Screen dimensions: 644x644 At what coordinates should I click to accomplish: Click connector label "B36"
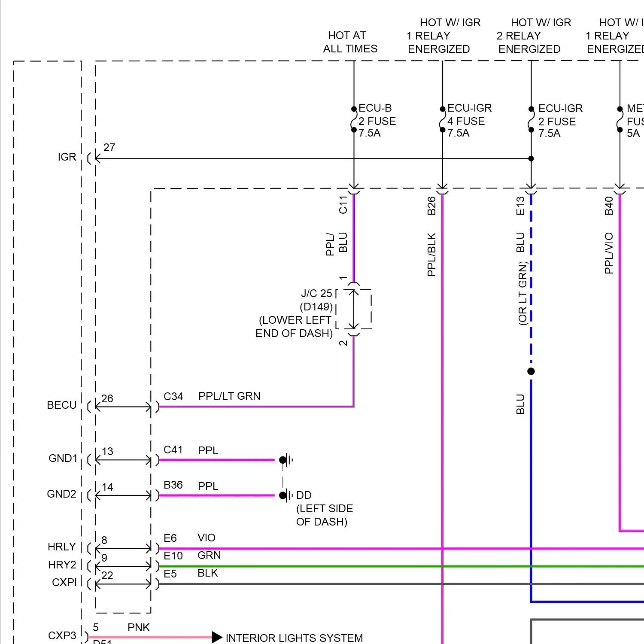pyautogui.click(x=173, y=485)
